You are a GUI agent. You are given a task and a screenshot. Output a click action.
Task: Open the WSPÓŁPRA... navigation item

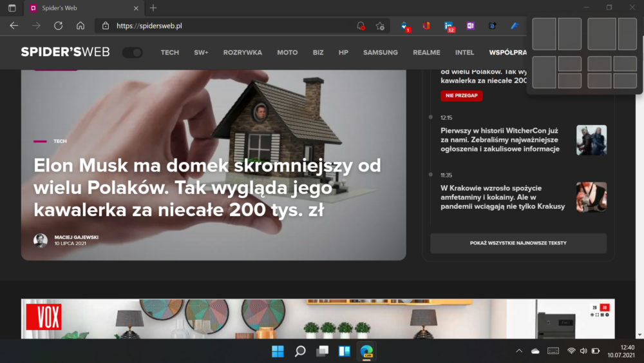tap(507, 53)
